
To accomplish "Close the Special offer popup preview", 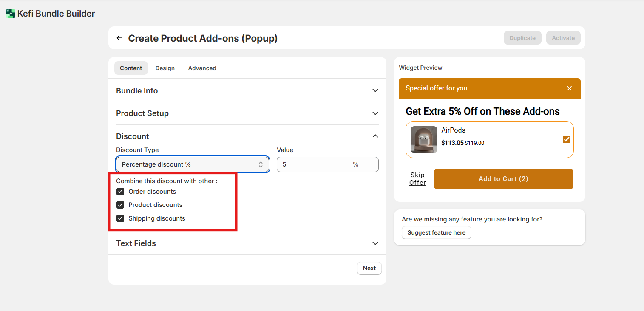I will (x=569, y=88).
